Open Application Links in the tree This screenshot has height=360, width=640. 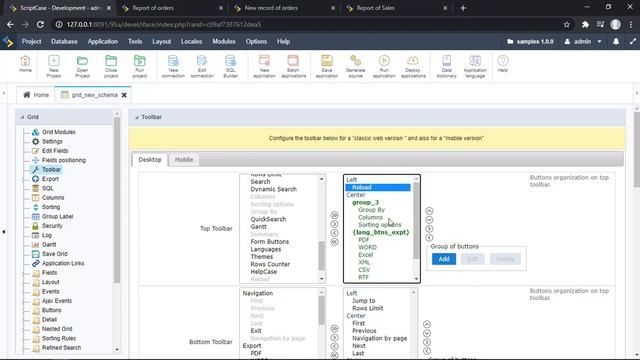pos(63,263)
